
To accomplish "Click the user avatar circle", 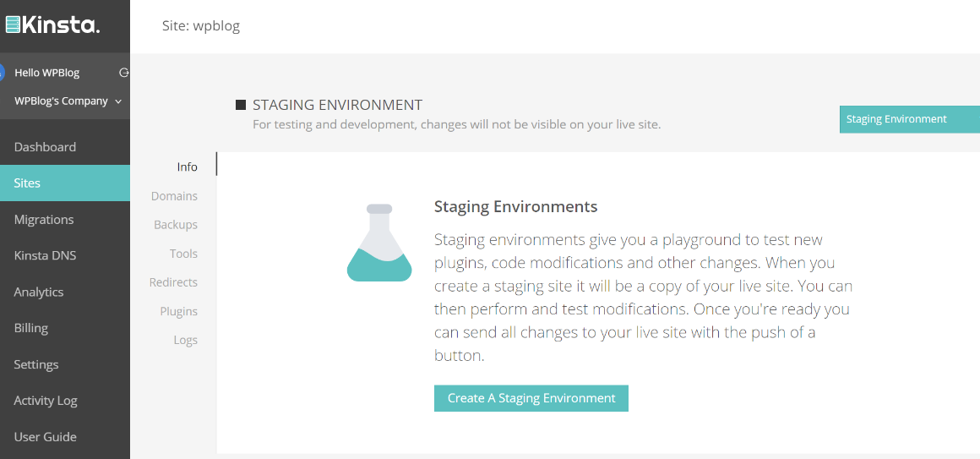I will [2, 73].
